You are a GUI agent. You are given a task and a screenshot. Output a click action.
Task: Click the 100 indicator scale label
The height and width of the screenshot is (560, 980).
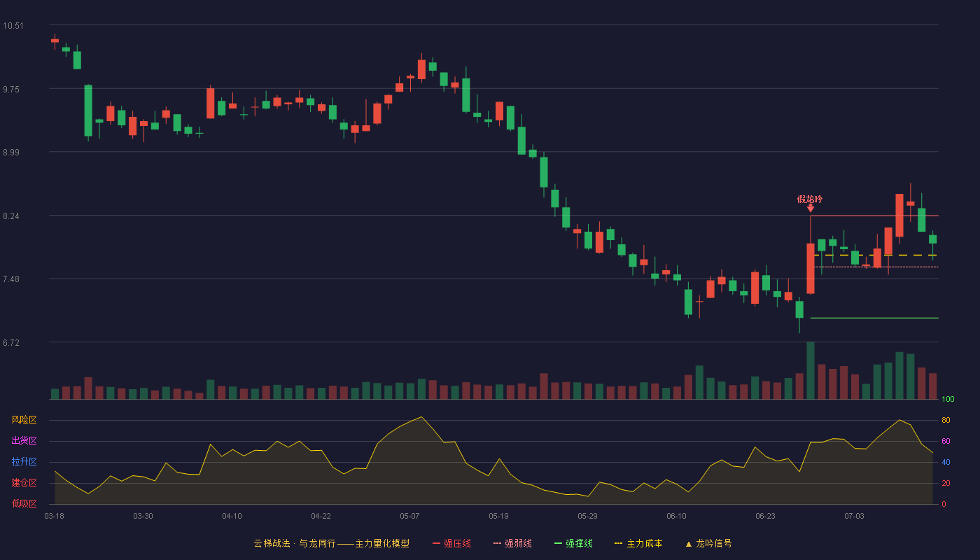pos(948,400)
